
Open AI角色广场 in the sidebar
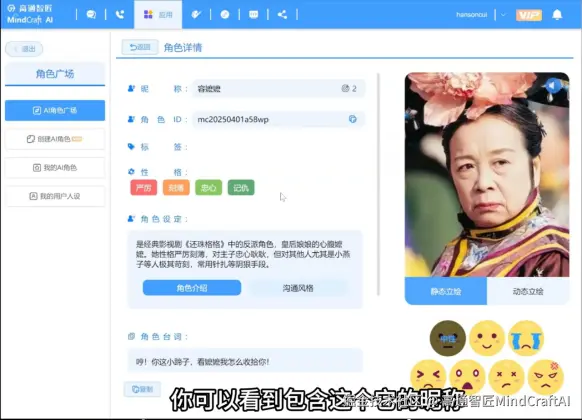point(55,110)
